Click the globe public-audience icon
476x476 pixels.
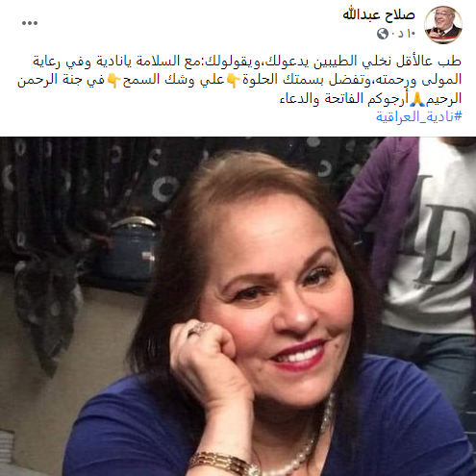[x=383, y=34]
